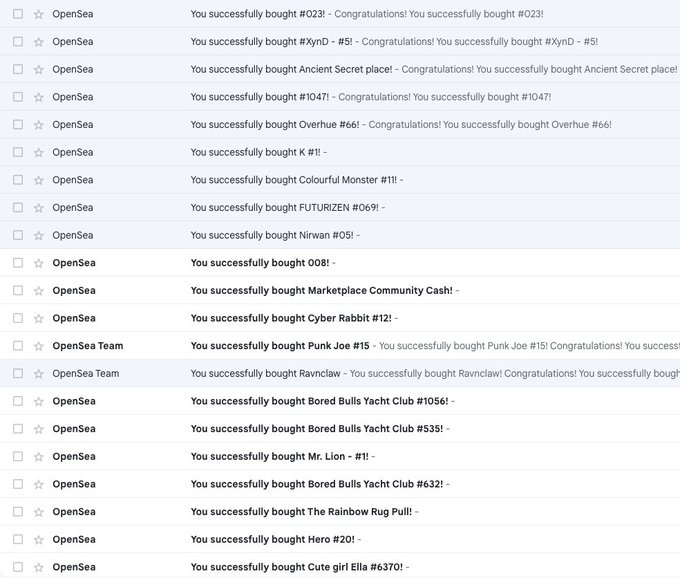The height and width of the screenshot is (578, 680).
Task: Star the Cute girl Ella #6370 email
Action: 39,568
